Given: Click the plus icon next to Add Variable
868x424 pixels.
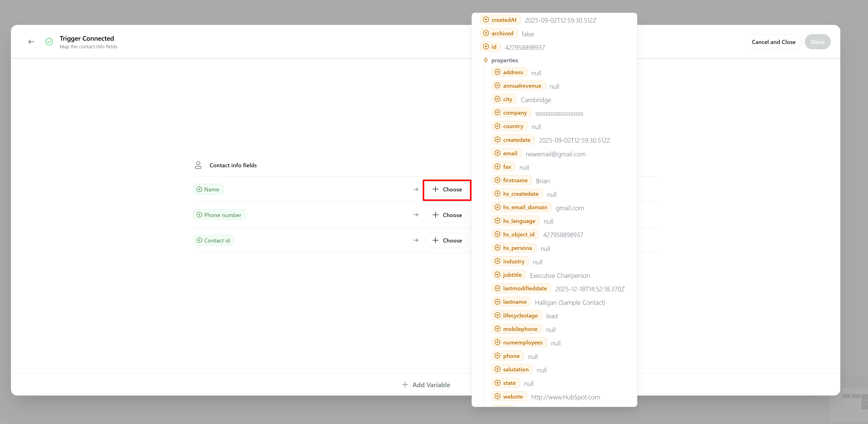Looking at the screenshot, I should click(x=405, y=385).
